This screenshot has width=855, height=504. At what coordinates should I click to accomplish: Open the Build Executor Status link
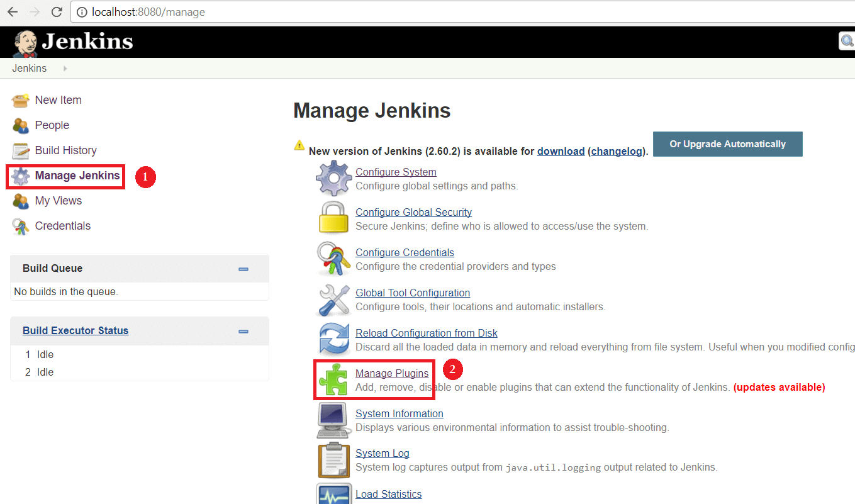(75, 330)
